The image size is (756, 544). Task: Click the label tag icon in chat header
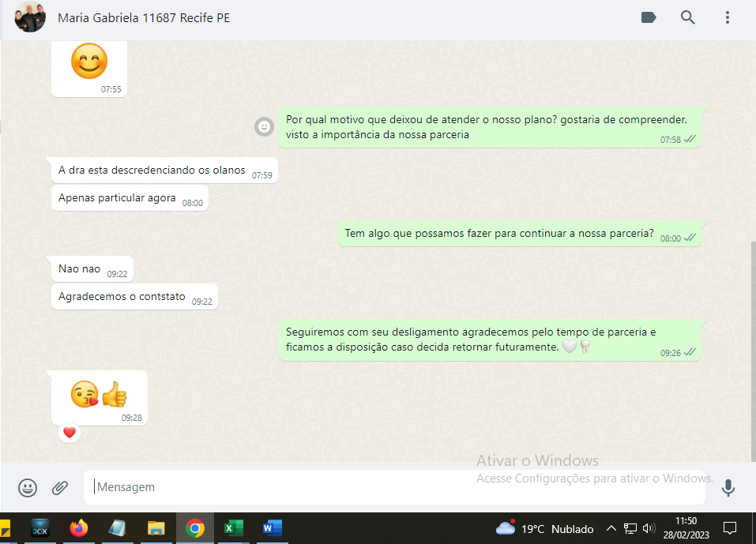click(x=649, y=17)
